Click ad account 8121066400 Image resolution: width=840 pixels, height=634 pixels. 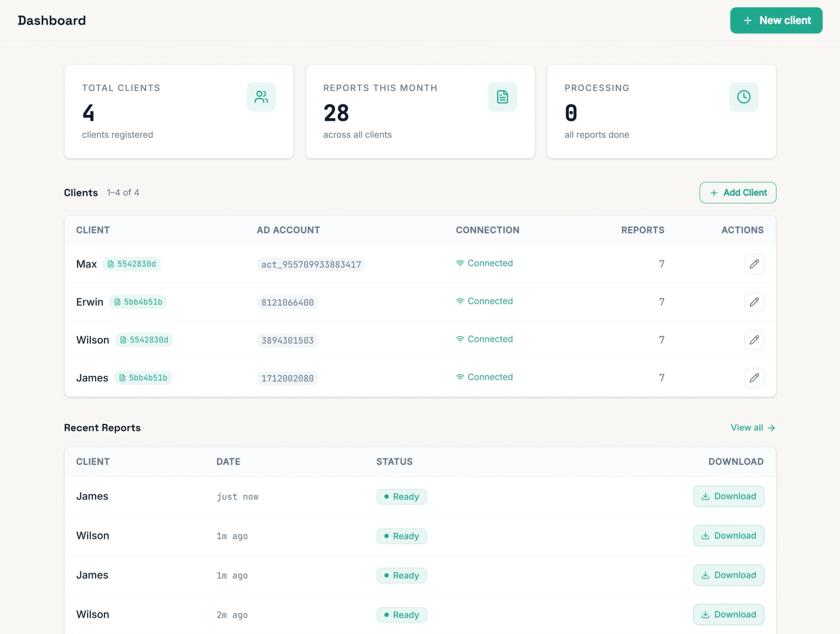click(288, 303)
